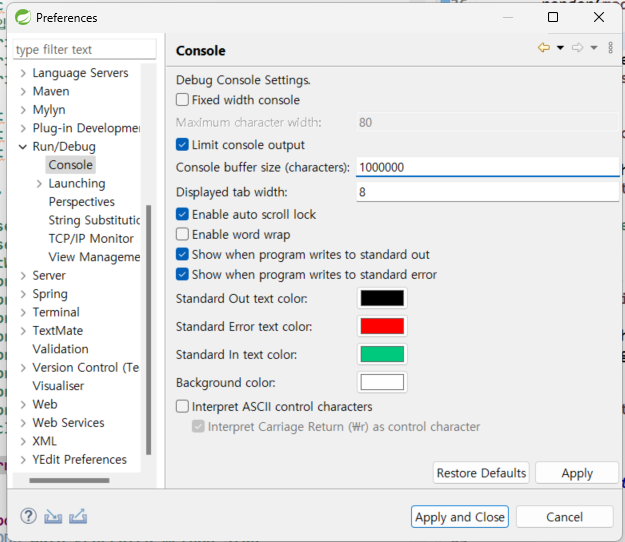
Task: Enable Fixed width console checkbox
Action: click(182, 100)
